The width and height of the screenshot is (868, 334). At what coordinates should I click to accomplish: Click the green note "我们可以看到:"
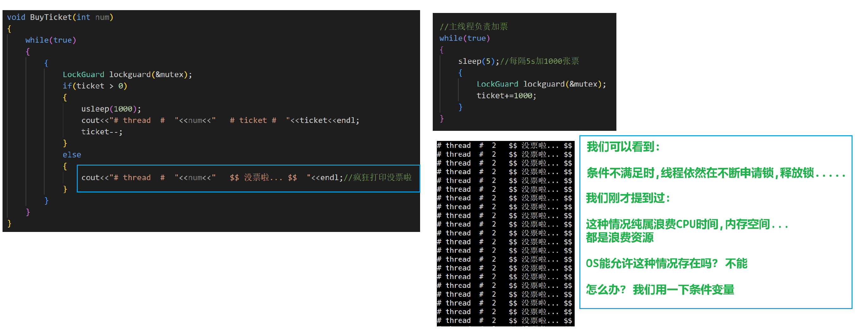623,147
